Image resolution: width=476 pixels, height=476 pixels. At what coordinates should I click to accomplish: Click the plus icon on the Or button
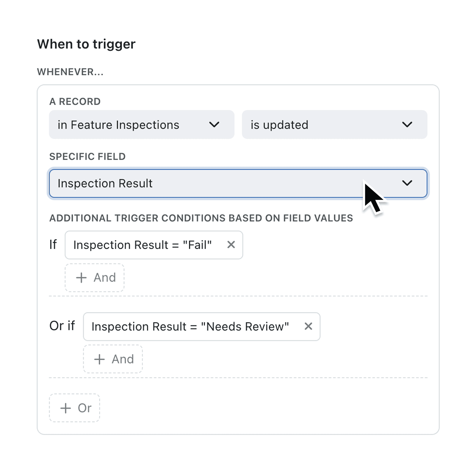tap(66, 408)
